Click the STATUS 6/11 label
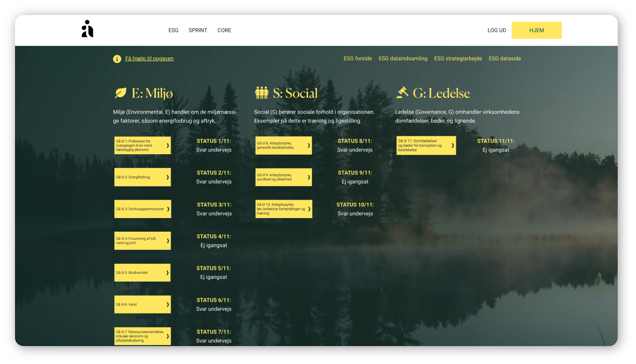 click(x=214, y=300)
